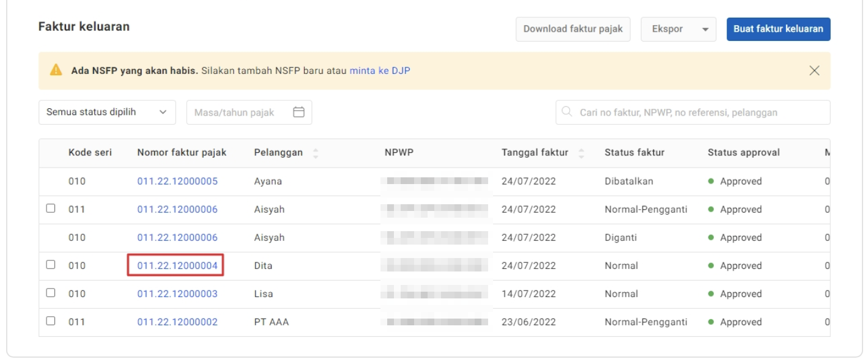This screenshot has width=868, height=362.
Task: Sort by Pelanggan column arrows
Action: [316, 153]
